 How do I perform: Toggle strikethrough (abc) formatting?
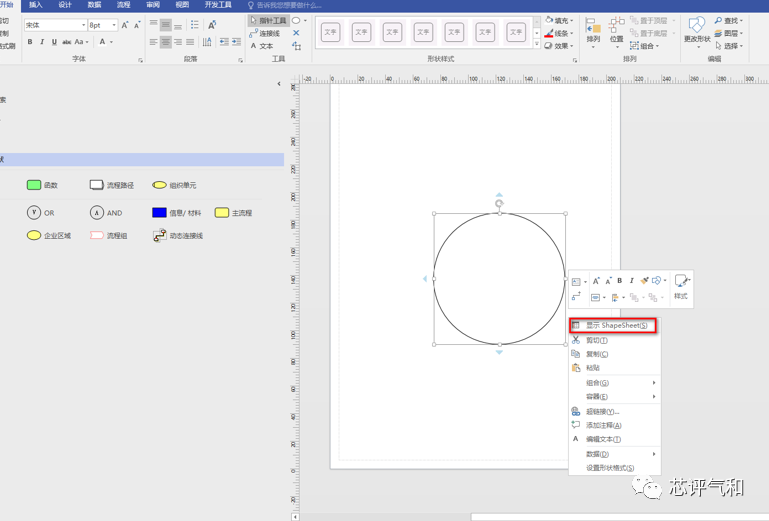pos(67,42)
